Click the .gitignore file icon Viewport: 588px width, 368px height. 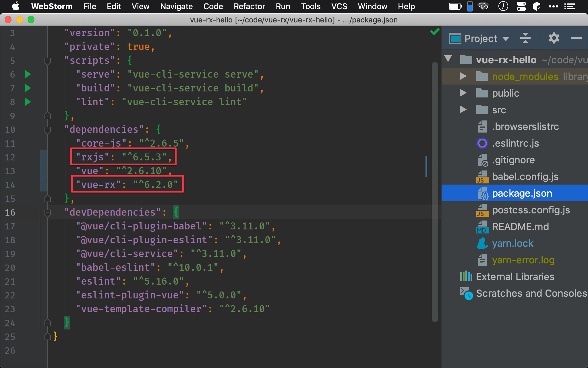tap(483, 160)
